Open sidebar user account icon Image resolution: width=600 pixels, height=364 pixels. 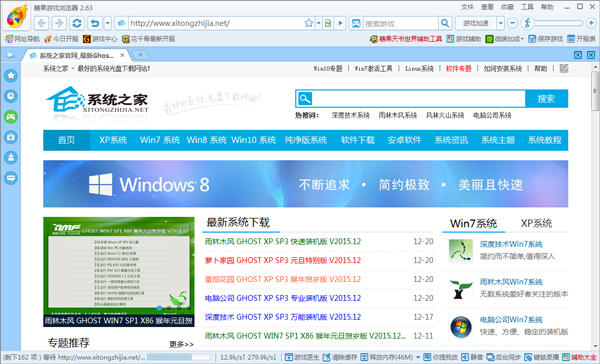pos(11,157)
